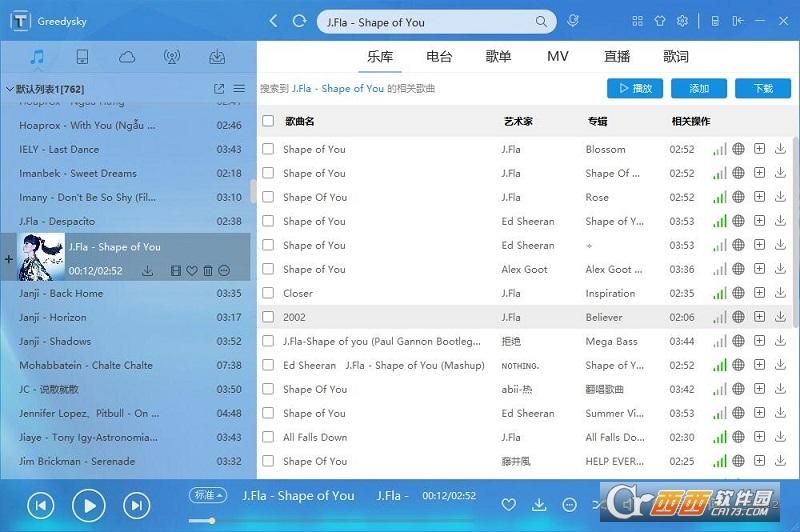
Task: Switch to the 乐库 library tab
Action: (x=380, y=57)
